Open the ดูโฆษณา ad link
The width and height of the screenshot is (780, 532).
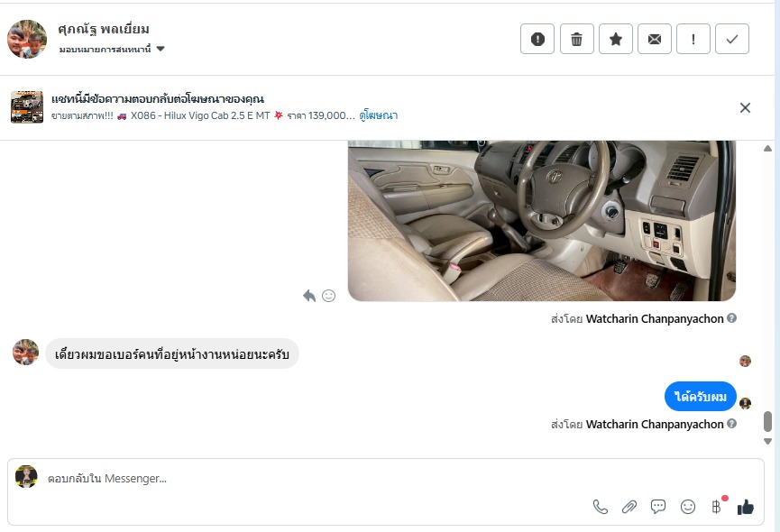coord(379,115)
